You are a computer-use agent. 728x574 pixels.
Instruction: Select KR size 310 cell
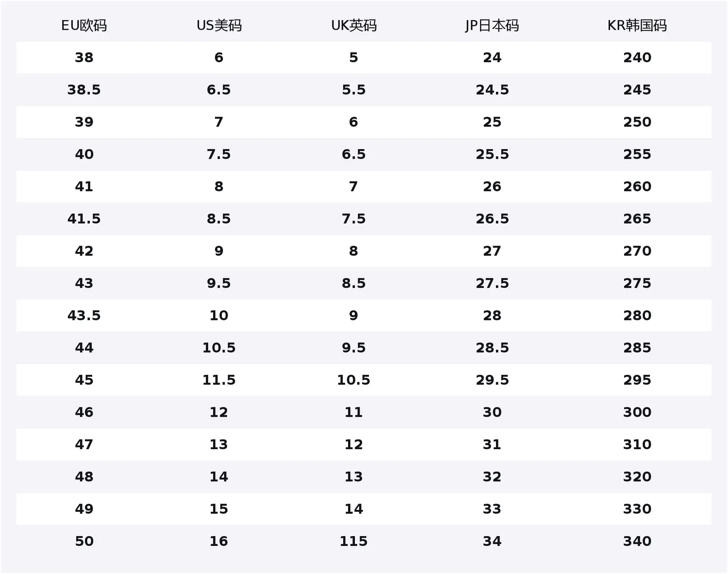click(x=637, y=444)
